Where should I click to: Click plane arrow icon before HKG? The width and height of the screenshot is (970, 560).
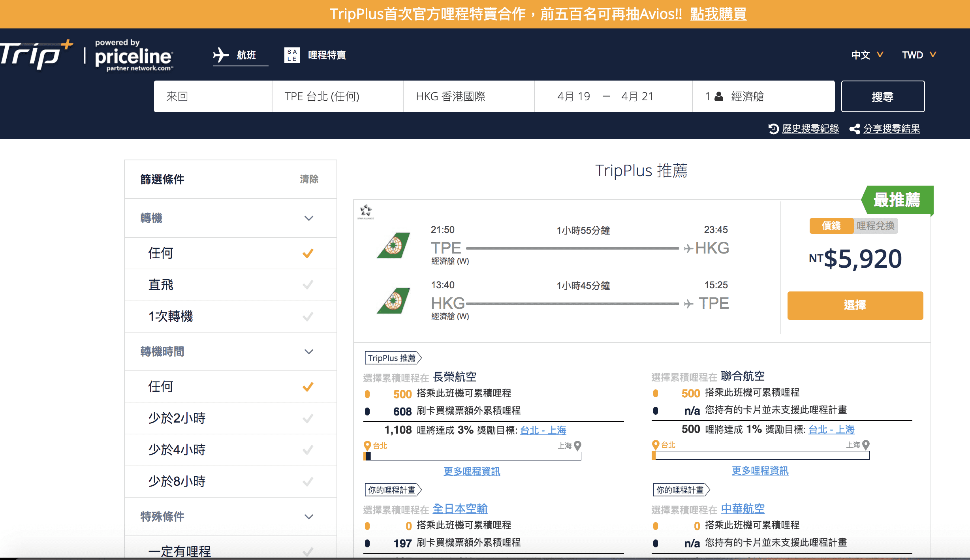[688, 248]
